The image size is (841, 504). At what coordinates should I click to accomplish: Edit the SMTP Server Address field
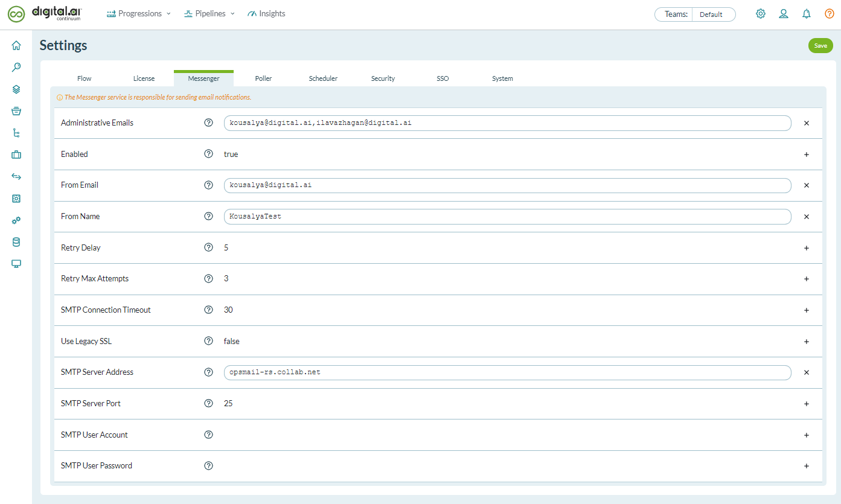(507, 372)
